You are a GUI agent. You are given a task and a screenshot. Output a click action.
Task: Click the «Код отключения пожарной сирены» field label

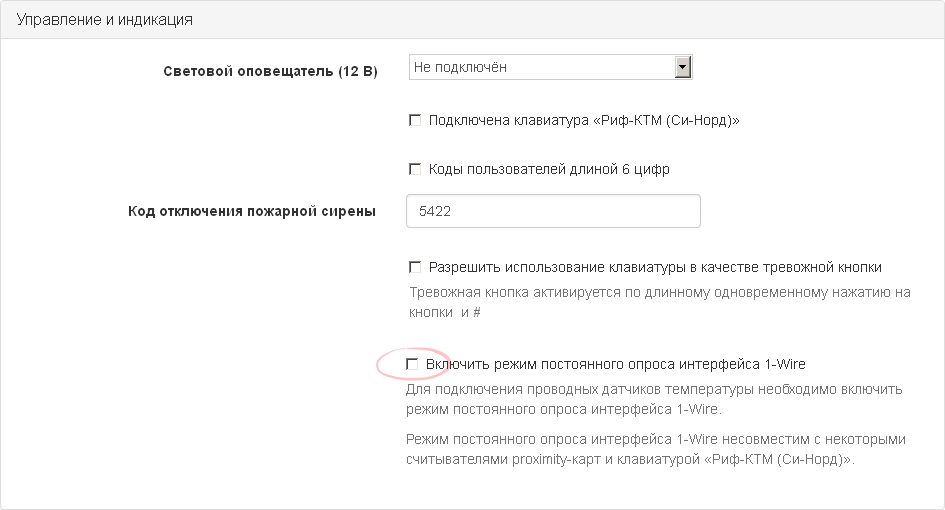pyautogui.click(x=252, y=211)
